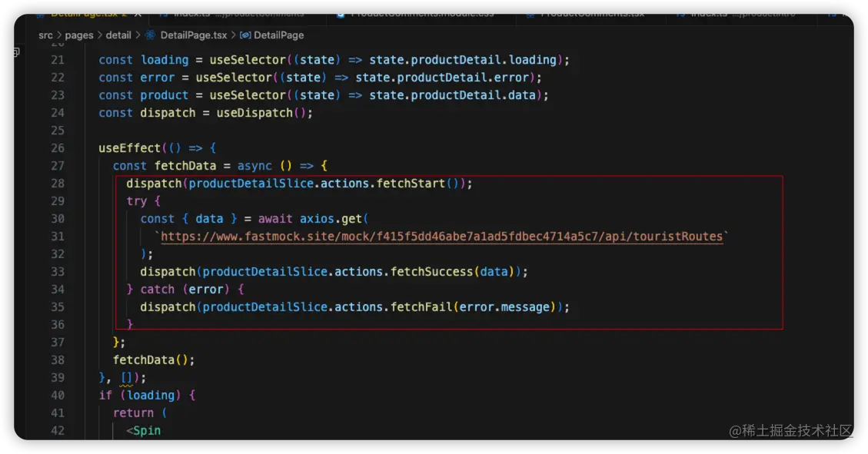The image size is (868, 454).
Task: Click line number 28 in the gutter
Action: coord(58,184)
